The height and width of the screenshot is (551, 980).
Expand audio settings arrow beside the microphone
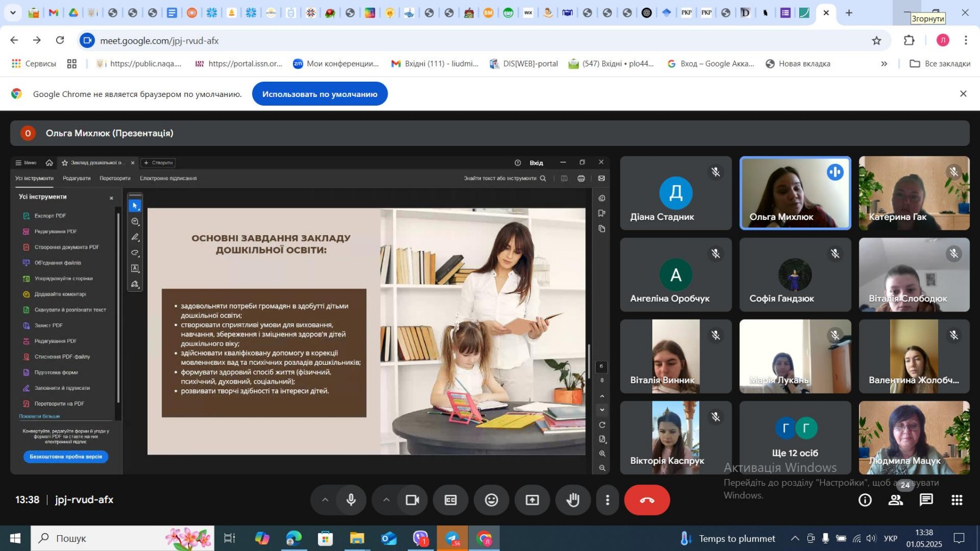[x=325, y=500]
